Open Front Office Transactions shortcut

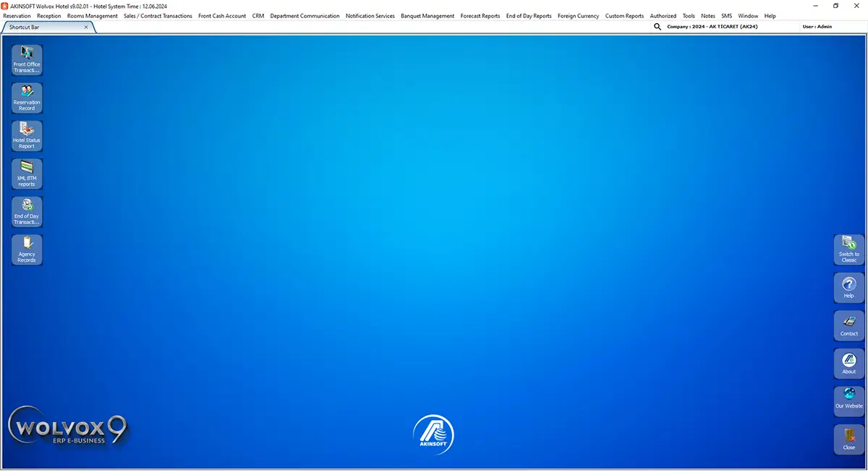click(x=27, y=59)
